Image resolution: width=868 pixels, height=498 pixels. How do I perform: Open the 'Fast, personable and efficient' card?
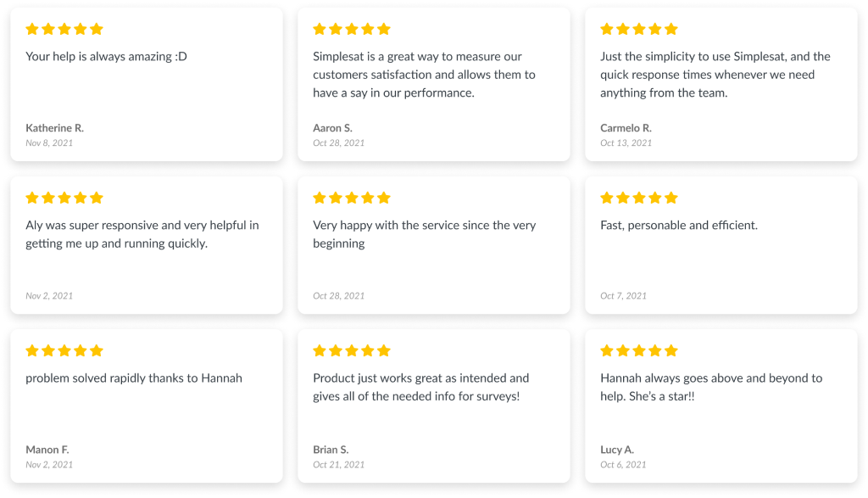click(721, 245)
